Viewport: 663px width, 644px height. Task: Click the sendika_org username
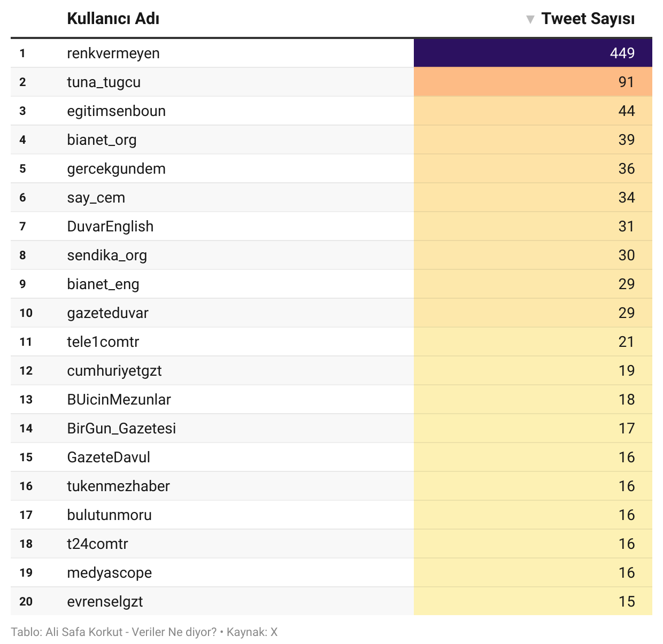pos(107,255)
